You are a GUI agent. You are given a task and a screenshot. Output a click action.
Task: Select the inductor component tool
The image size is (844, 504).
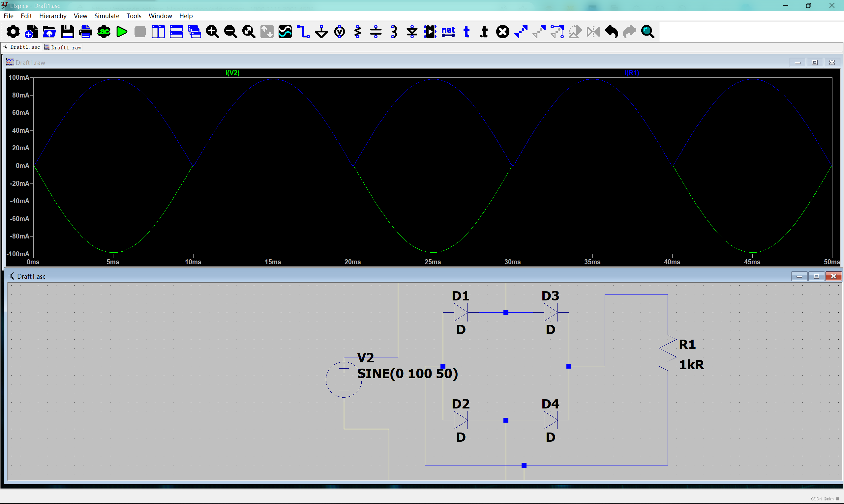pos(394,32)
